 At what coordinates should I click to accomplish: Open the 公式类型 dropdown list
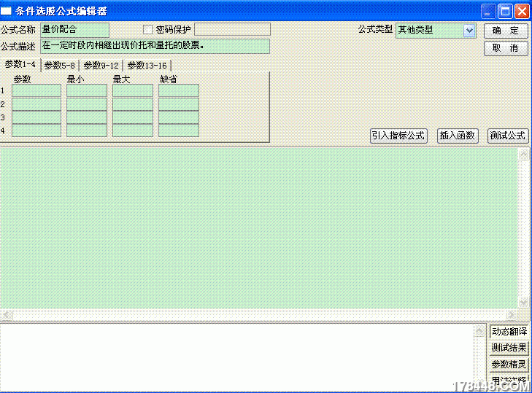tap(469, 30)
